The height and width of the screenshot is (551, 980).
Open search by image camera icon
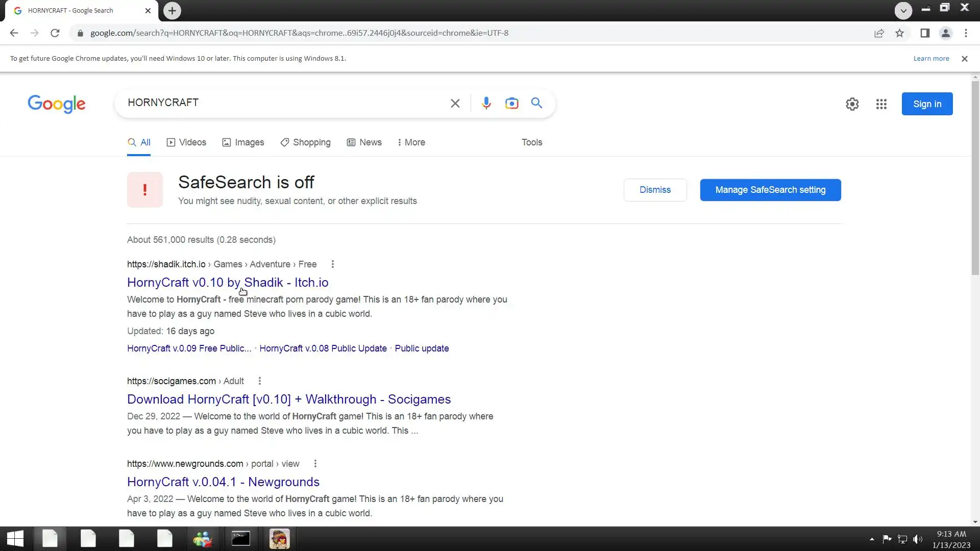point(511,103)
